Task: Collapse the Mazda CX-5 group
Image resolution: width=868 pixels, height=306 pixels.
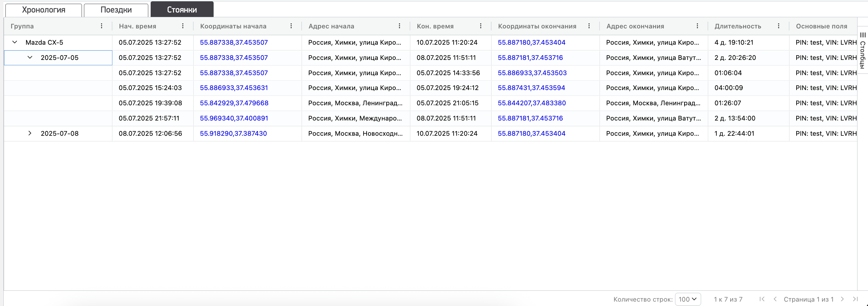Action: click(15, 42)
